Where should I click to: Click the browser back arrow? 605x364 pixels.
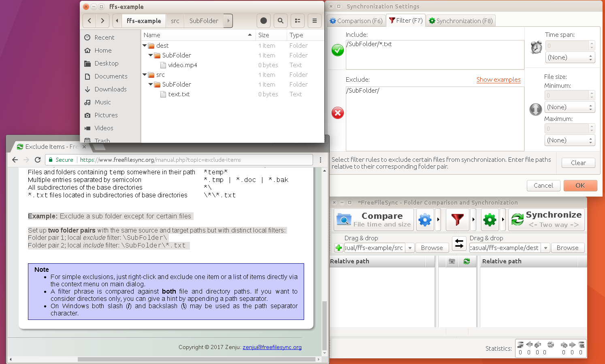point(15,160)
